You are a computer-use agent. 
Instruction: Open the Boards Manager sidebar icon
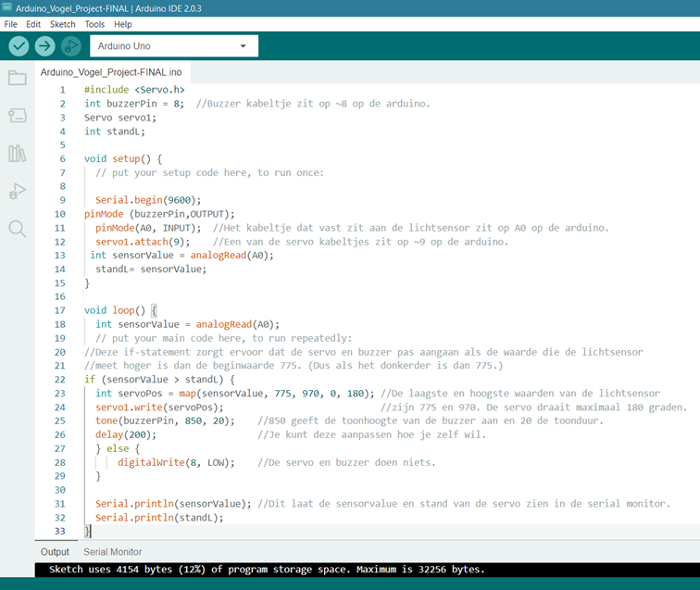coord(18,115)
